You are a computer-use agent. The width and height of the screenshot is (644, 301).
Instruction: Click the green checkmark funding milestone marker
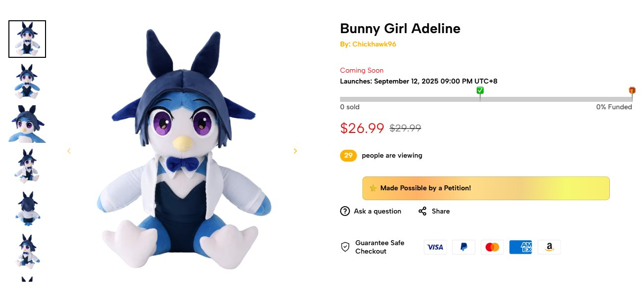(480, 90)
